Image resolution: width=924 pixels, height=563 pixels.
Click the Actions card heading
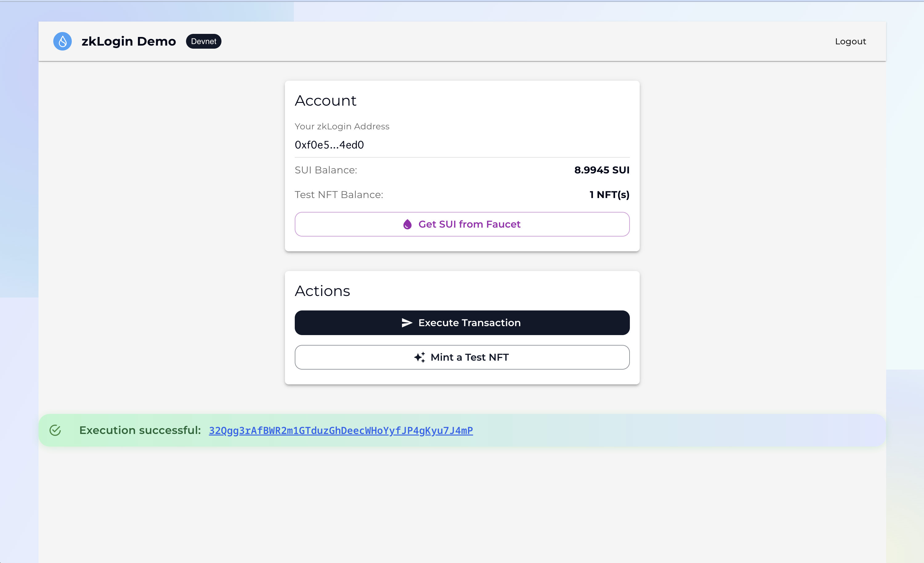tap(322, 291)
